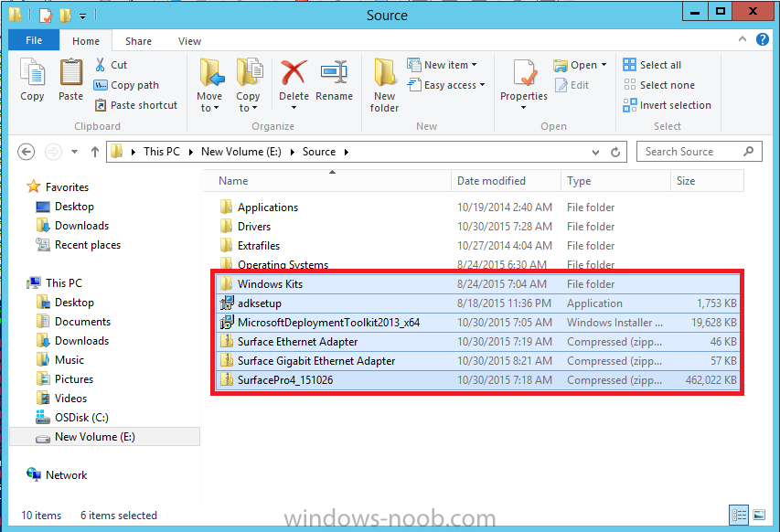Select This PC in navigation pane

[x=64, y=282]
